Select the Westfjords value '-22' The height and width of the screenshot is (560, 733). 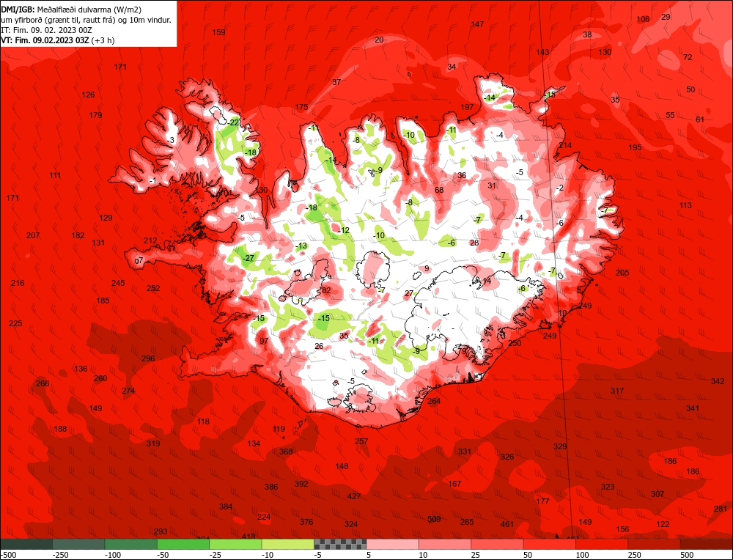coord(234,123)
